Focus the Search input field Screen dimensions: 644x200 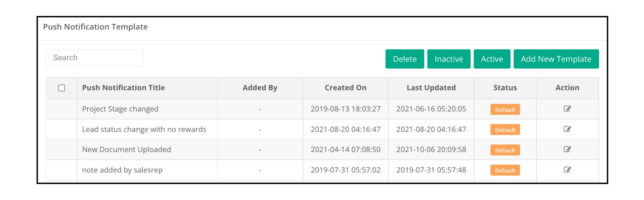pos(95,58)
